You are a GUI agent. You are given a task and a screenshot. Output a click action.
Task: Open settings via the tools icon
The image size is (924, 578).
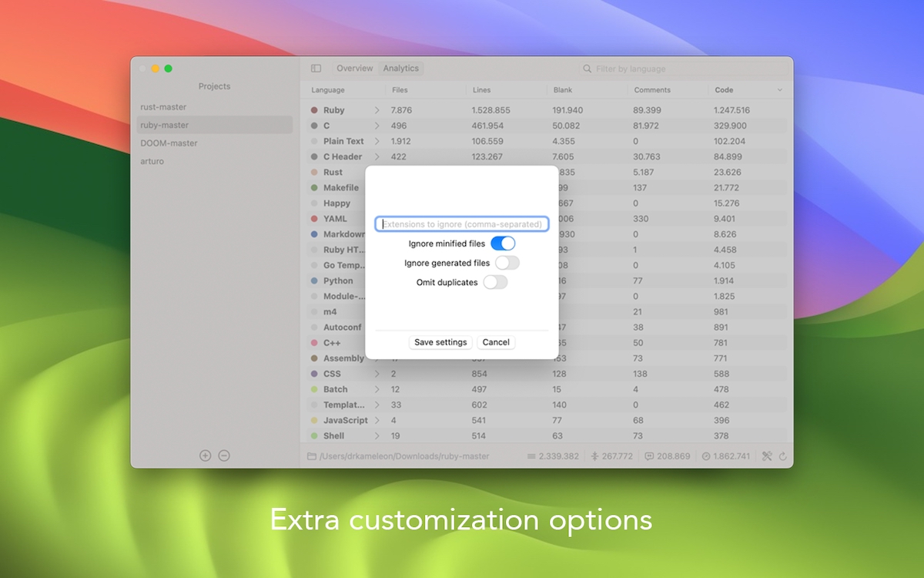coord(767,456)
